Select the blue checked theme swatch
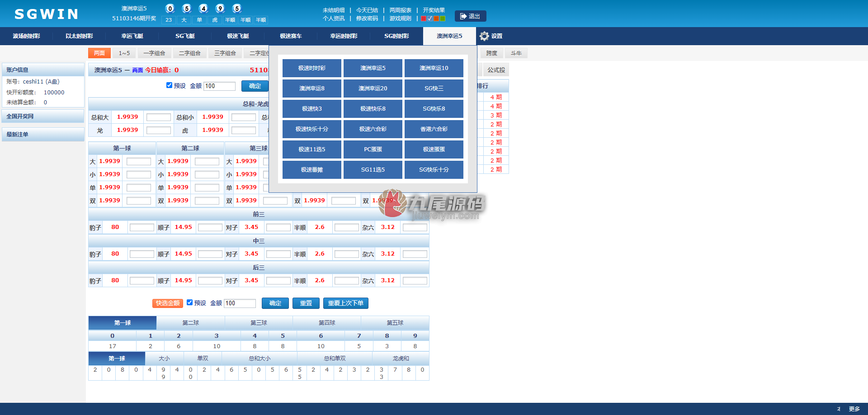Image resolution: width=868 pixels, height=415 pixels. pos(430,19)
